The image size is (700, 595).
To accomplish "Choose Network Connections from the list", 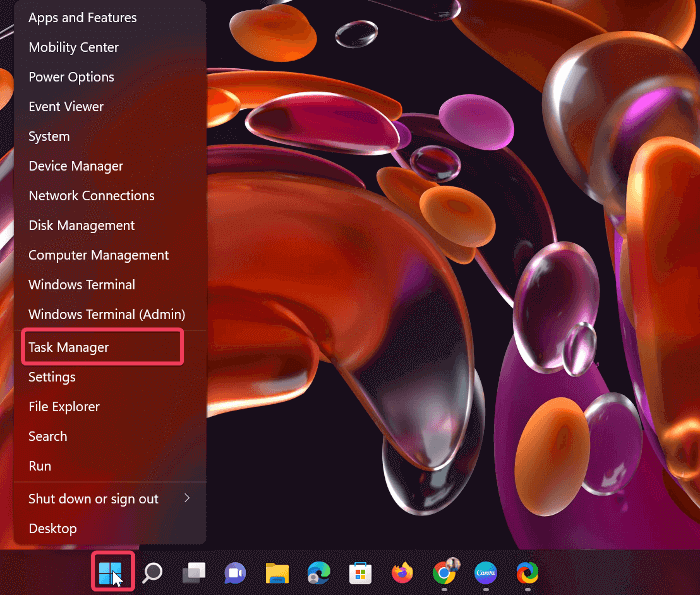I will click(92, 196).
